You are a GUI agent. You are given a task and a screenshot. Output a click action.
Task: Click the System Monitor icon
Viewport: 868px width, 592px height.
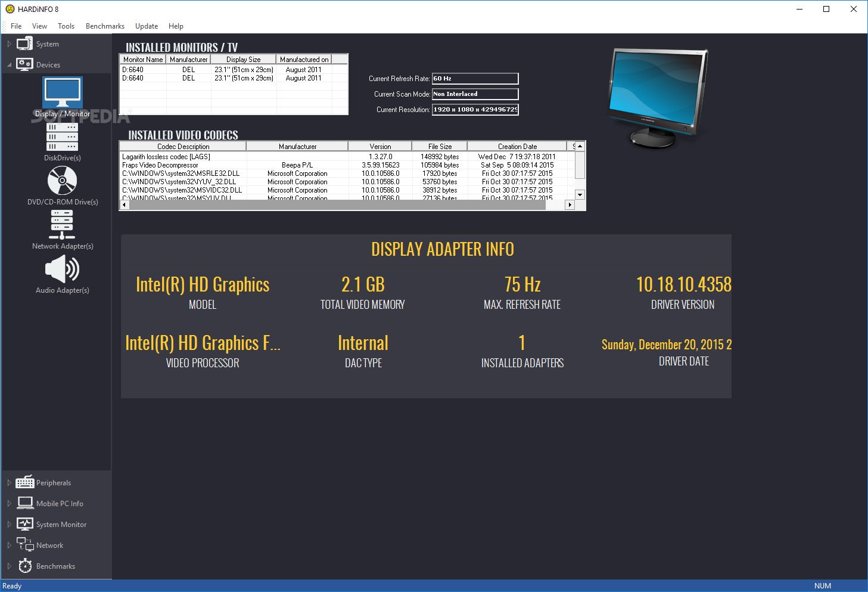[x=25, y=524]
